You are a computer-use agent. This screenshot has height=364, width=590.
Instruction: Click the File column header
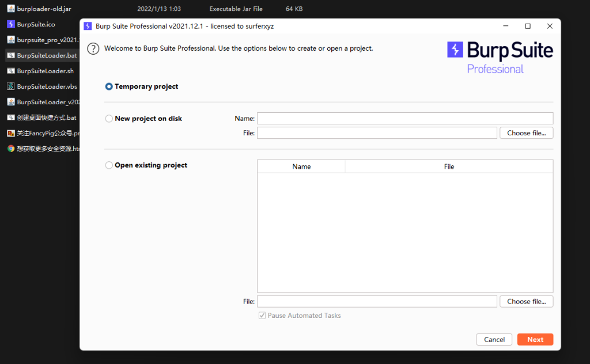(449, 166)
